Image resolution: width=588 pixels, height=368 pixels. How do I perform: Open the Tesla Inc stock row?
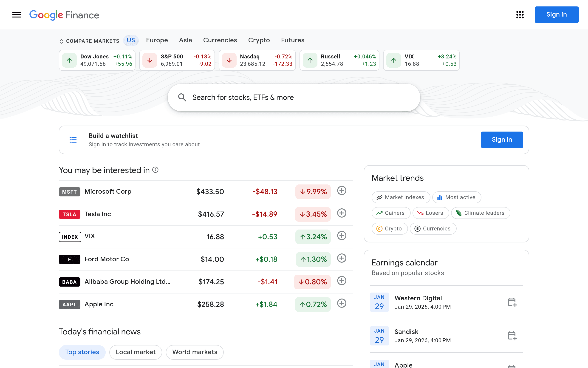tap(206, 214)
